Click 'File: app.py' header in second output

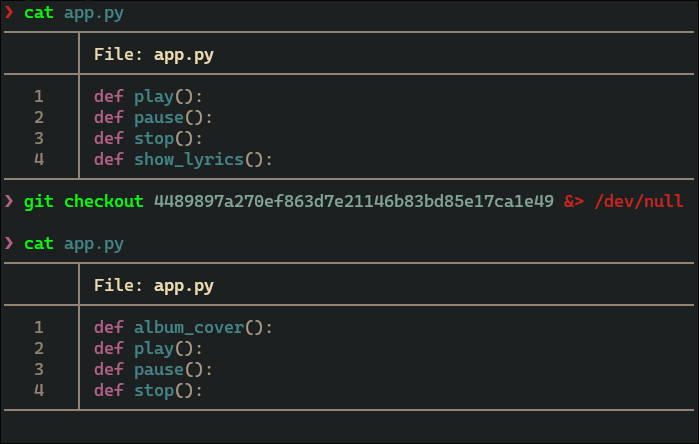point(154,286)
